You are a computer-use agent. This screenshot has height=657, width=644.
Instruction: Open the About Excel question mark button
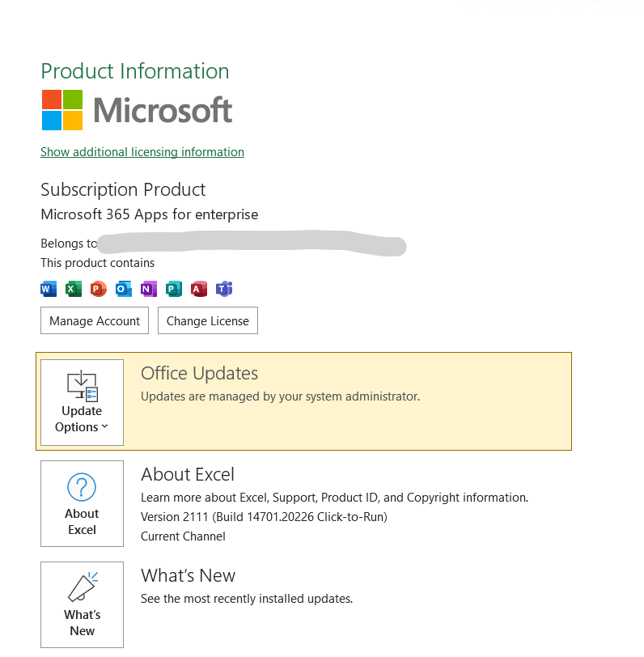pos(82,503)
